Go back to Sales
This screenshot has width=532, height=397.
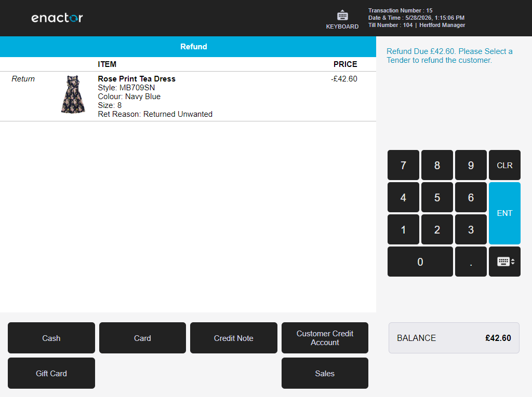click(325, 373)
